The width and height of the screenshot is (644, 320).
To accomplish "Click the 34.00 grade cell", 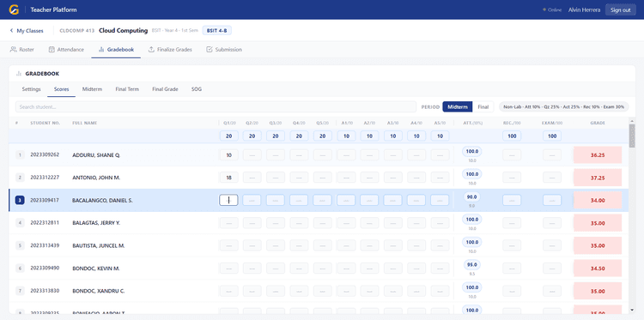I will [x=598, y=200].
